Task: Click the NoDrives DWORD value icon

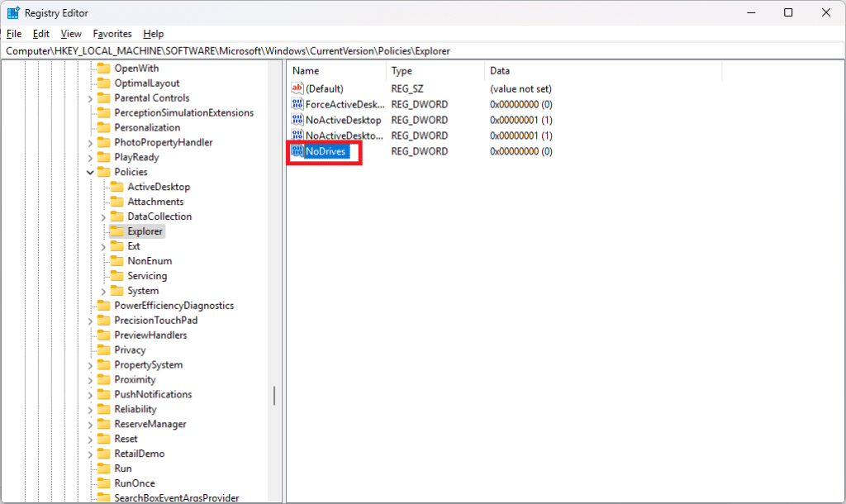Action: (297, 151)
